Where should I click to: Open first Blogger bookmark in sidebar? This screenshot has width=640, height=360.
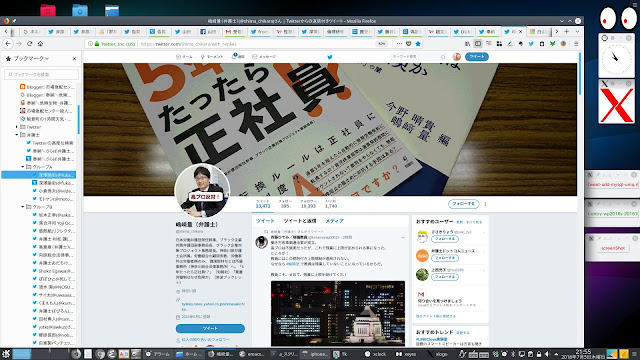(47, 87)
